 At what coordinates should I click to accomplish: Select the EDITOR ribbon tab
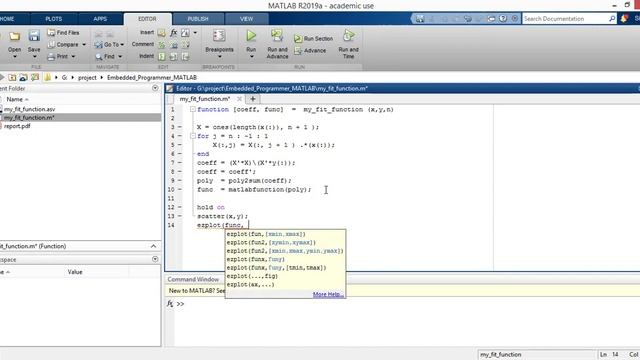(147, 19)
